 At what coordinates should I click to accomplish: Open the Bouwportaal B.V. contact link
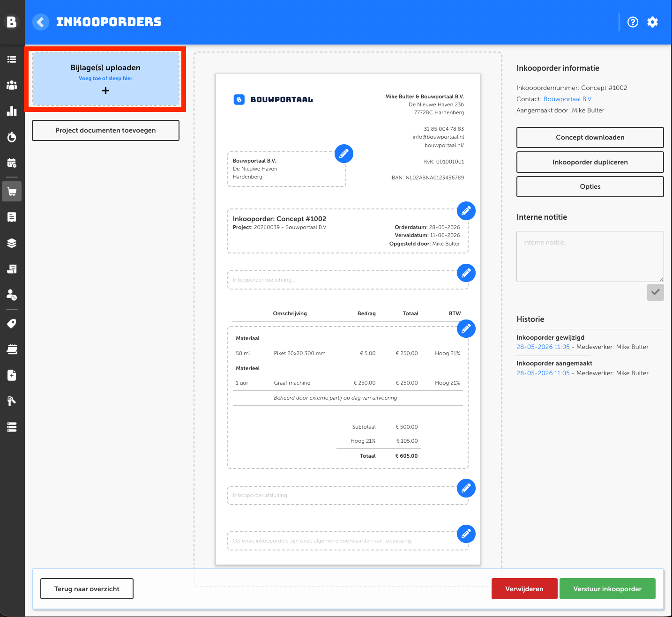click(x=568, y=99)
